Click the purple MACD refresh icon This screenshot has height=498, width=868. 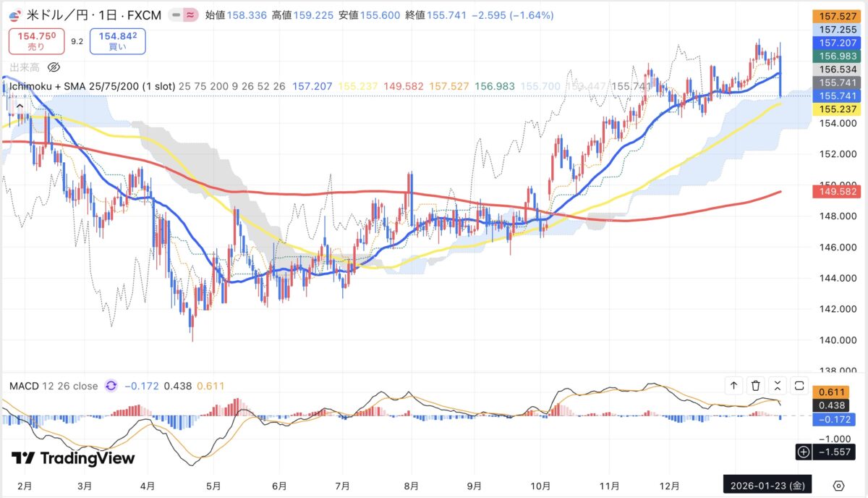(x=111, y=386)
